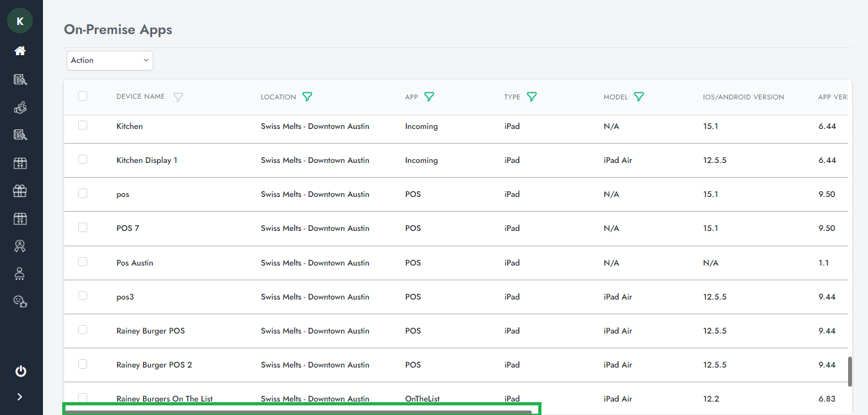This screenshot has height=415, width=868.
Task: Open the gift box sidebar icon
Action: pos(20,191)
